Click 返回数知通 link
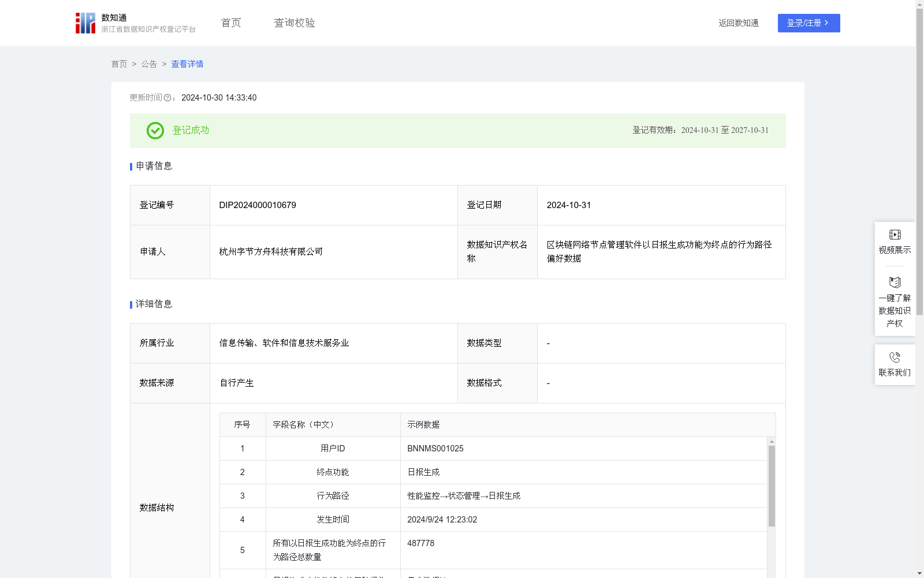 [739, 23]
